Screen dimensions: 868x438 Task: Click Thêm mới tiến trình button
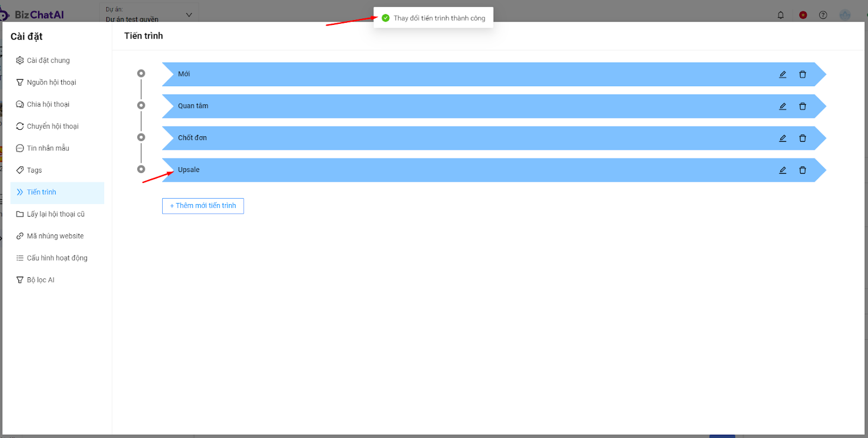203,206
